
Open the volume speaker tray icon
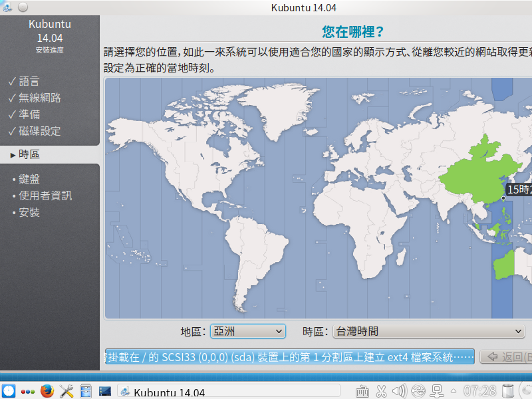(399, 392)
